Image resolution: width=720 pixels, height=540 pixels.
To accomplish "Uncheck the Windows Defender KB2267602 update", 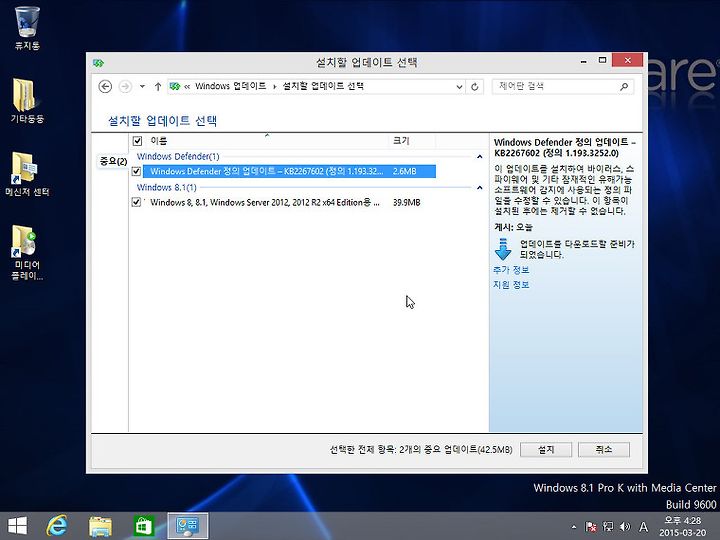I will pyautogui.click(x=136, y=171).
